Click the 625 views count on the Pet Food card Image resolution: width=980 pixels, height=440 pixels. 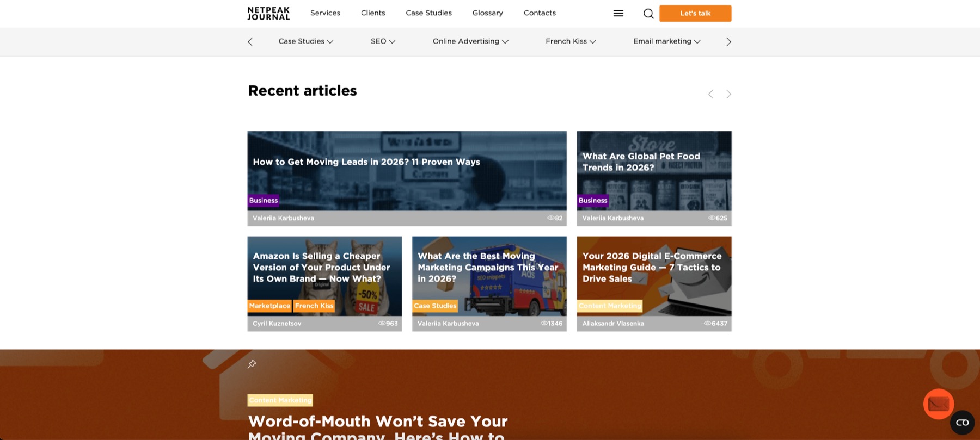pyautogui.click(x=718, y=218)
